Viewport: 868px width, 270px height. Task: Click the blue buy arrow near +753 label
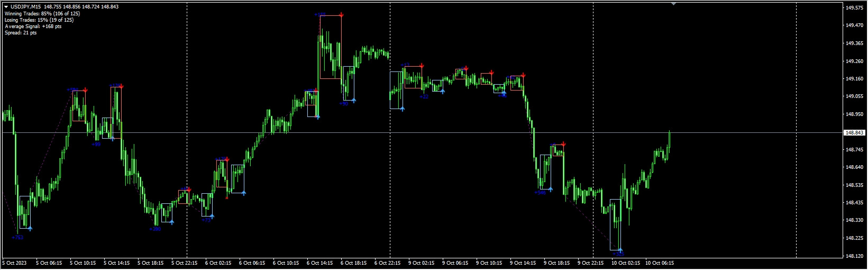(30, 228)
